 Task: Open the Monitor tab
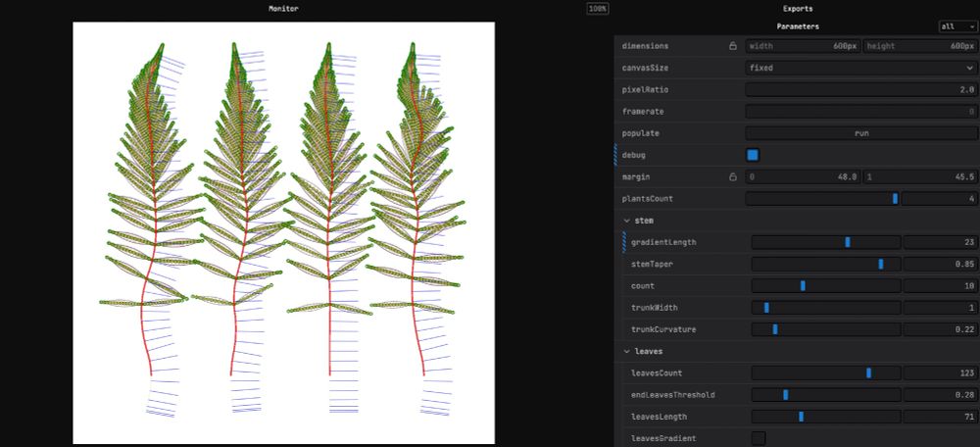[283, 9]
